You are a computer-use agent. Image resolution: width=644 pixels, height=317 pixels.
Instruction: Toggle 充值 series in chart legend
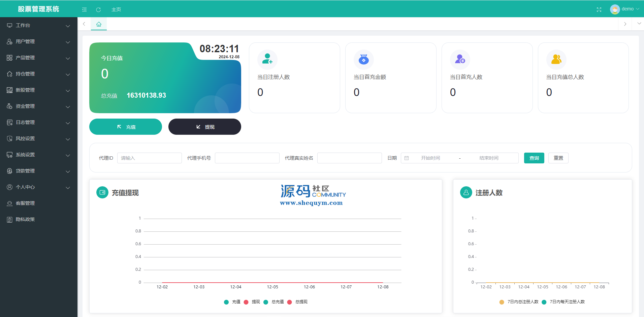(x=232, y=302)
